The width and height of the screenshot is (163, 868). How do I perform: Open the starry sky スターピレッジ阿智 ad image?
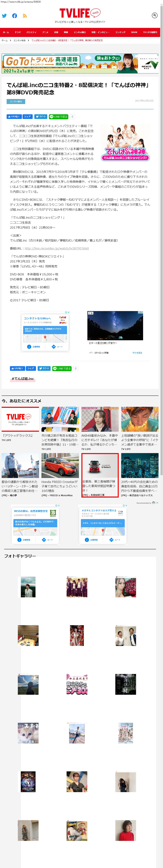pos(115,325)
